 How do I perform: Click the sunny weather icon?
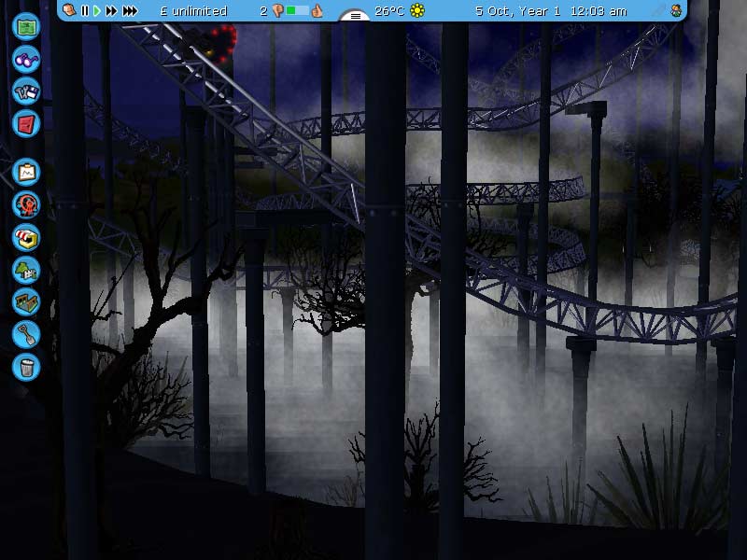[417, 10]
